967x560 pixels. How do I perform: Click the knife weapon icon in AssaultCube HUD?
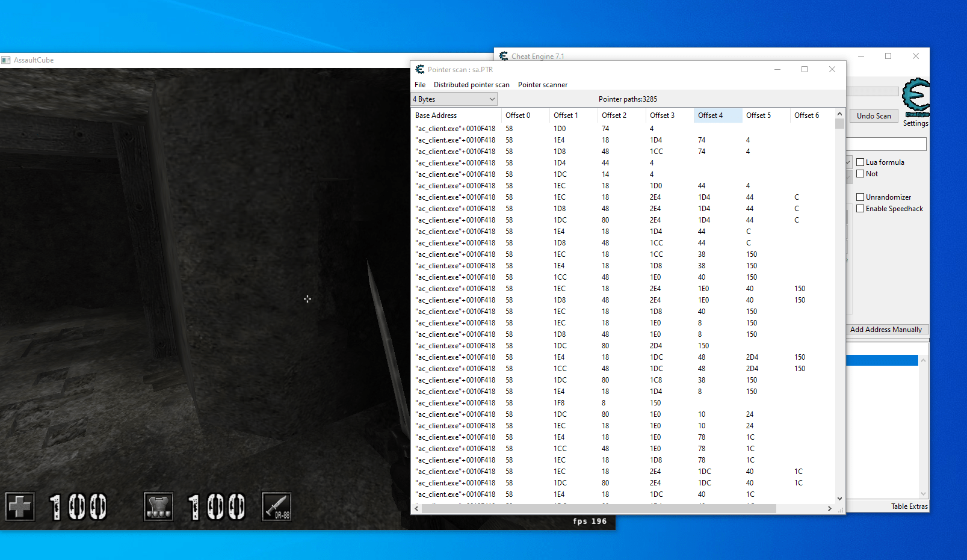[x=277, y=506]
